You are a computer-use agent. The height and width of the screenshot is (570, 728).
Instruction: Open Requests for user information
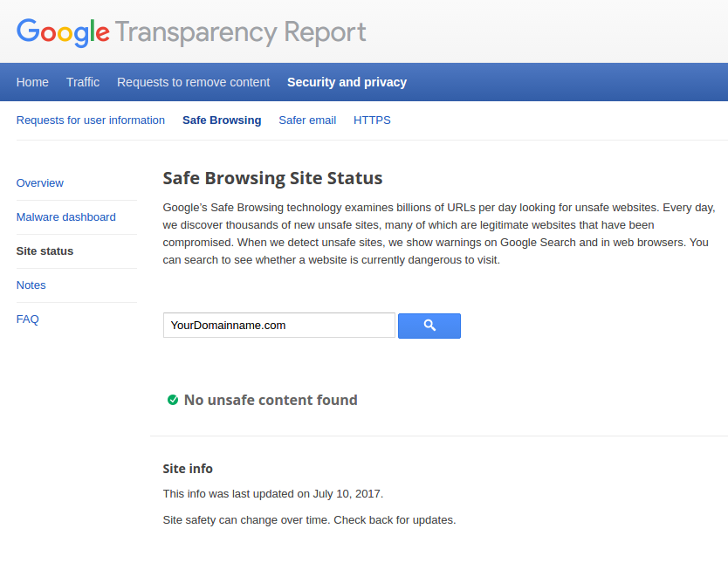(x=90, y=120)
